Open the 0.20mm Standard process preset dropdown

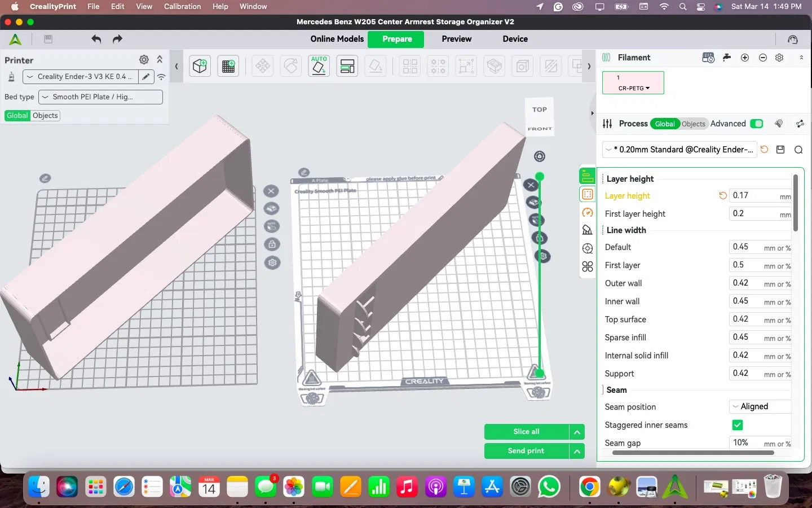[x=679, y=150]
